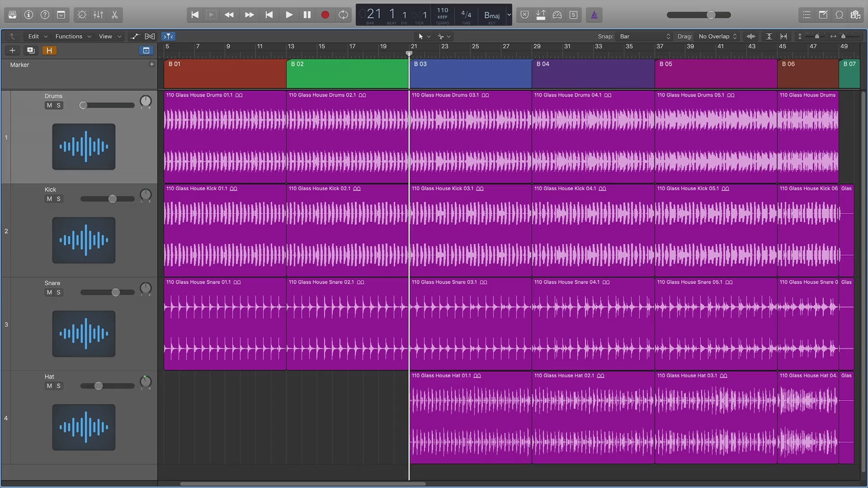Open the Drag No Overlap dropdown
Viewport: 868px width, 488px height.
coord(717,36)
